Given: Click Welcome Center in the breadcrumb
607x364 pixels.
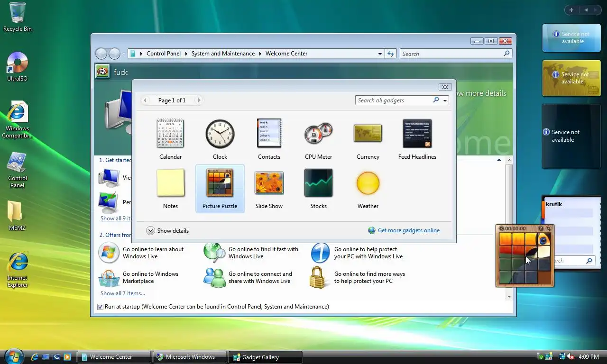Looking at the screenshot, I should (286, 54).
